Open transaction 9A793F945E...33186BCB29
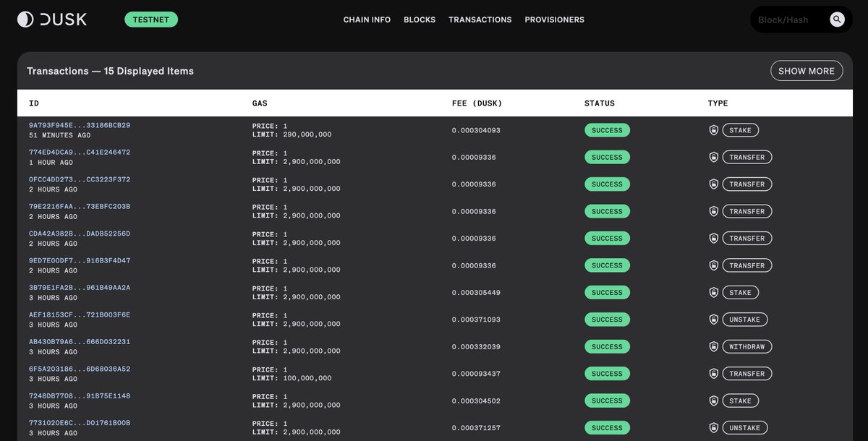This screenshot has height=441, width=868. [x=78, y=124]
